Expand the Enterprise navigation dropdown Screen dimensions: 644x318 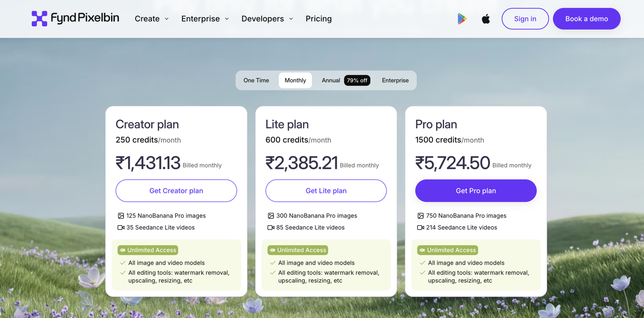(x=205, y=19)
